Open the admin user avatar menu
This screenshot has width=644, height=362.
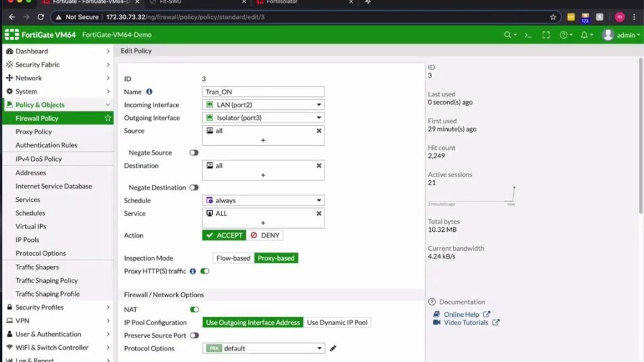tap(619, 35)
